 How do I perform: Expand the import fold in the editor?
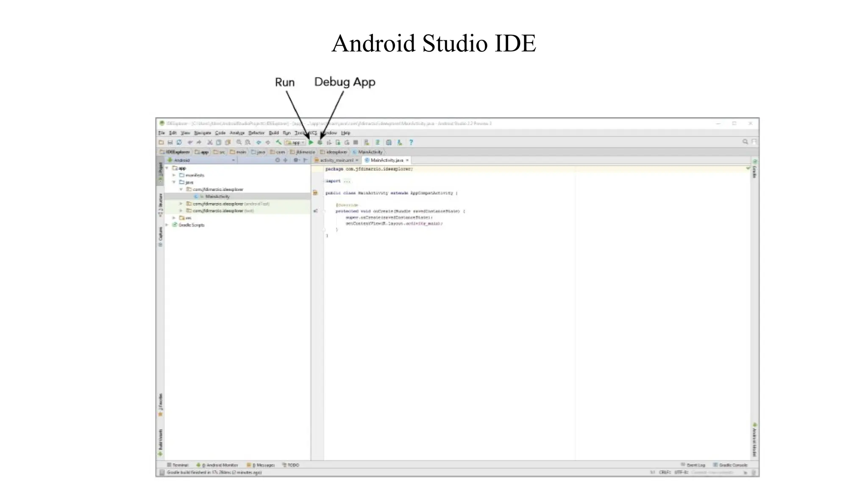click(x=324, y=181)
